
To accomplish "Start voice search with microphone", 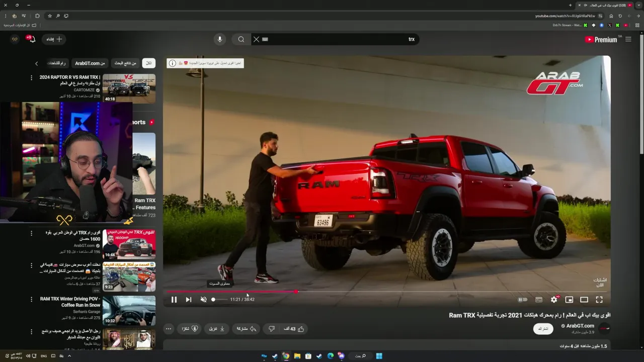I will 219,39.
